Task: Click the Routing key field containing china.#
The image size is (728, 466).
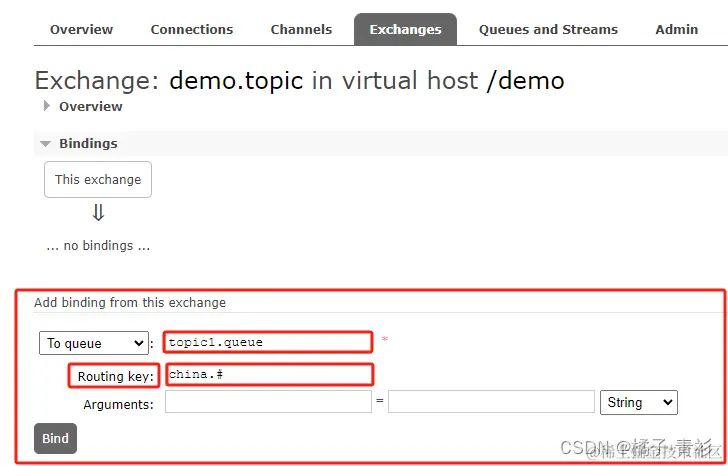Action: pos(269,375)
